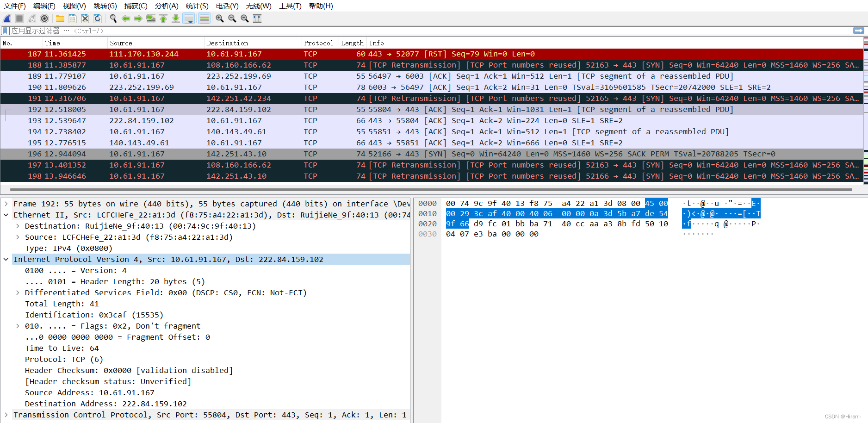Jump to the first packet

(163, 19)
